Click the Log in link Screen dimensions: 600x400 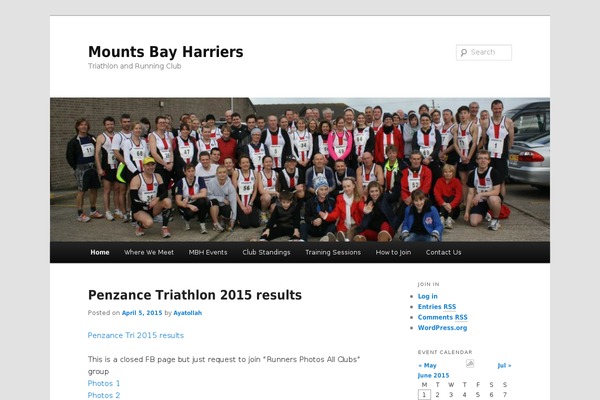(428, 296)
